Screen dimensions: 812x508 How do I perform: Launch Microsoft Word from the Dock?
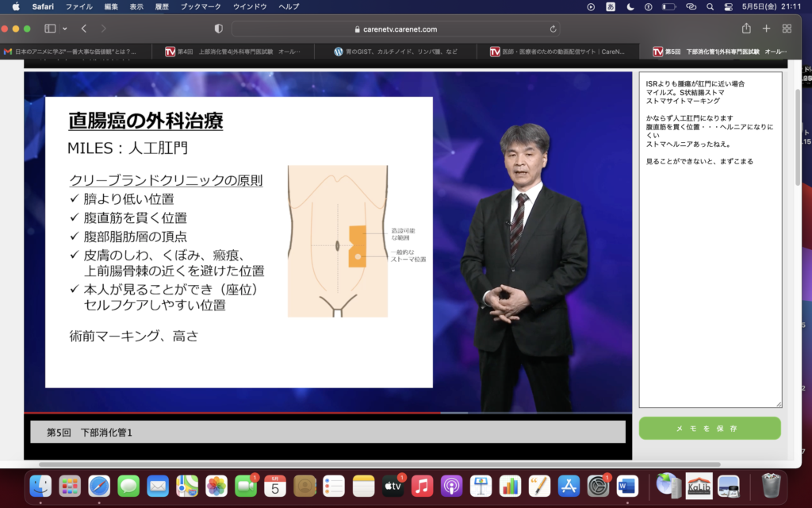point(627,485)
